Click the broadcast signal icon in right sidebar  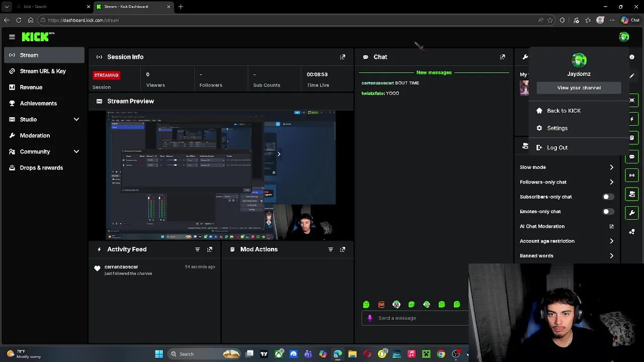[632, 175]
